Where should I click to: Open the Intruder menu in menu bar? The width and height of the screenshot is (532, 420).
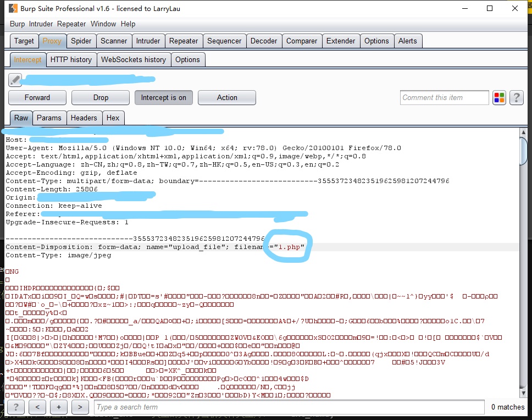(41, 24)
